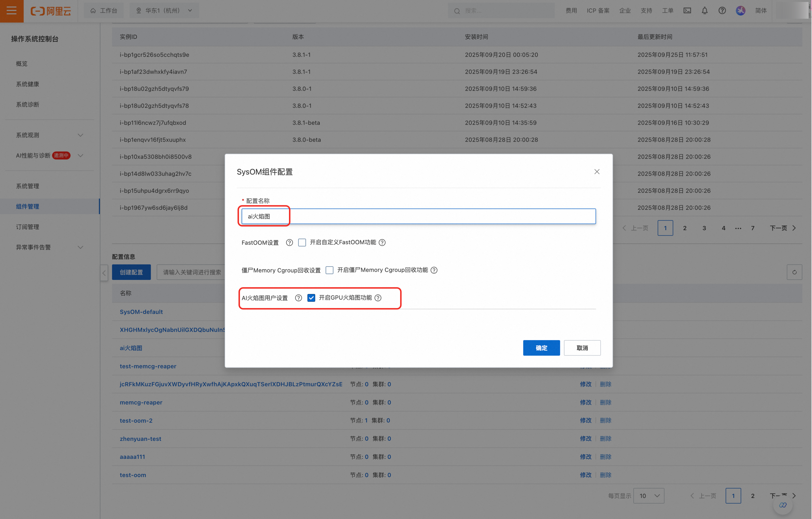Click the 确定 button
Image resolution: width=812 pixels, height=519 pixels.
541,348
